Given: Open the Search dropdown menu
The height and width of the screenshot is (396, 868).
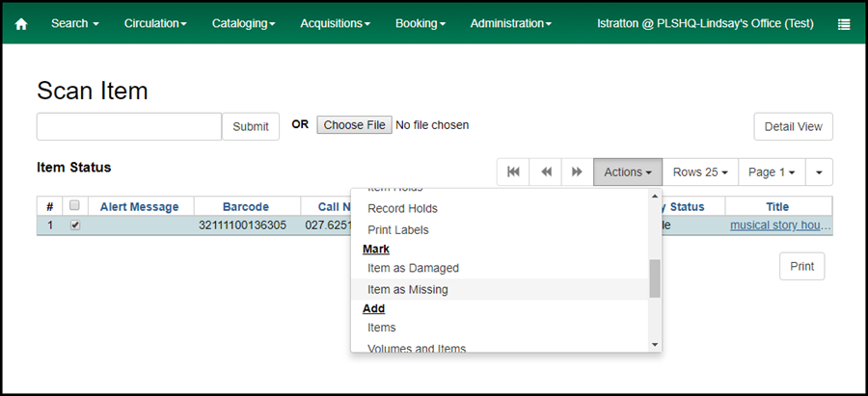Looking at the screenshot, I should (74, 23).
